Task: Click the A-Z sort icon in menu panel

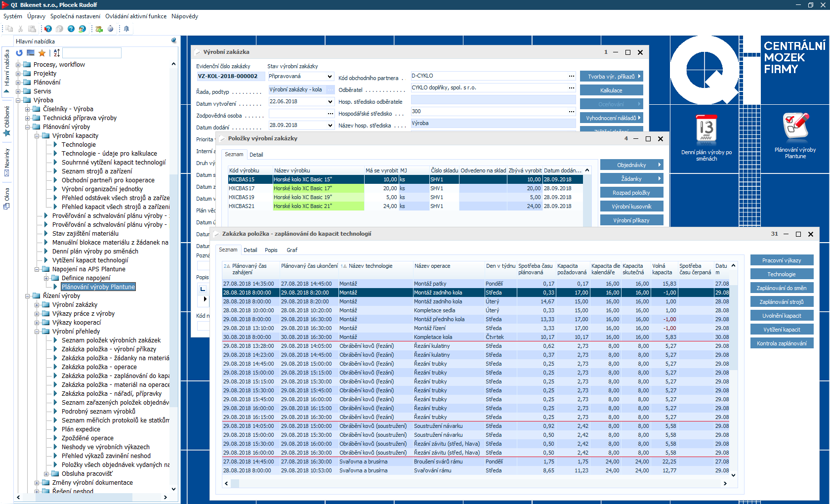Action: 57,53
